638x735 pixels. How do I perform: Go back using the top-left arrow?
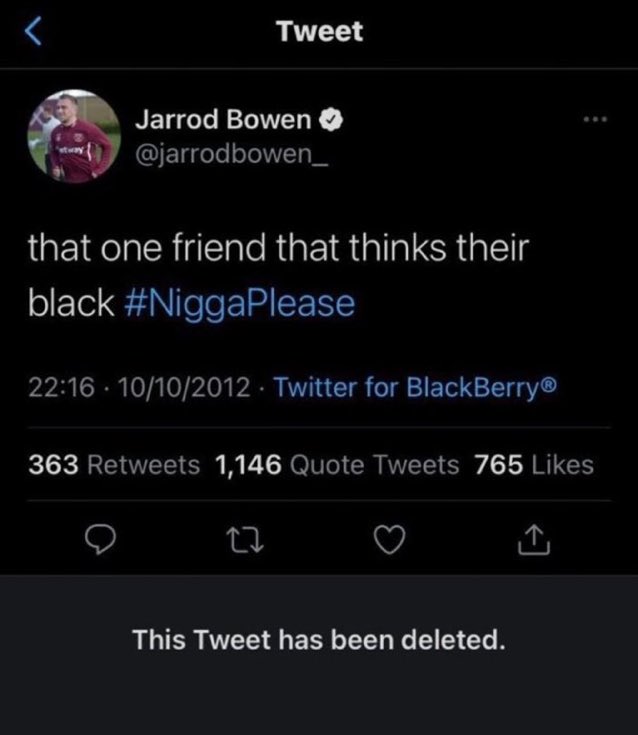[x=33, y=31]
